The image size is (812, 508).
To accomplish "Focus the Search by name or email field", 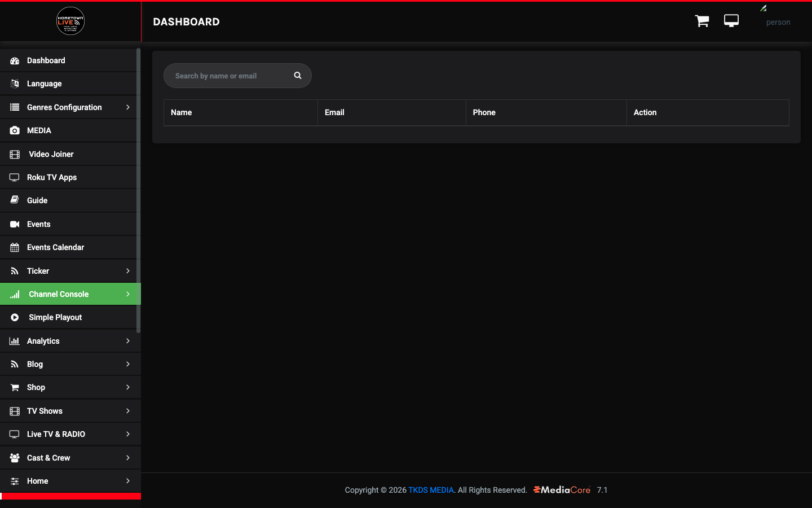I will click(237, 76).
